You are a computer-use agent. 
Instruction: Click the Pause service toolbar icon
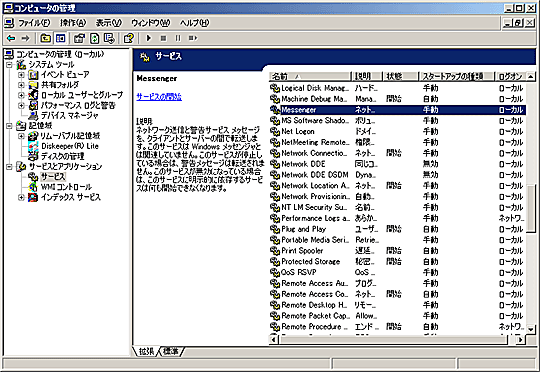pos(178,38)
